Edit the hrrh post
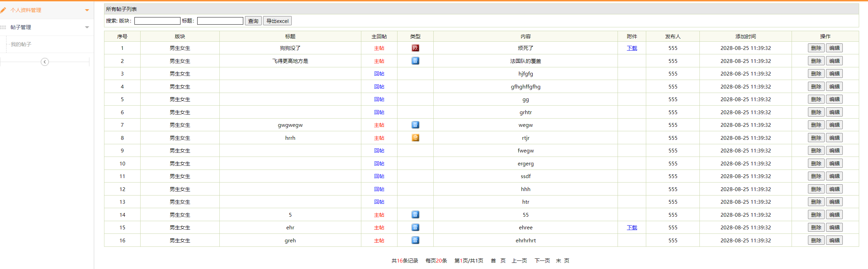This screenshot has height=269, width=868. tap(834, 138)
